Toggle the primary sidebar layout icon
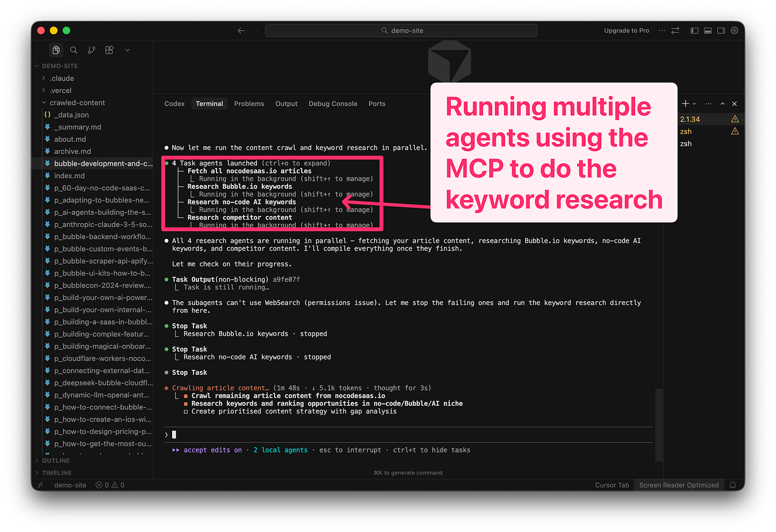Viewport: 776px width, 532px height. point(694,31)
